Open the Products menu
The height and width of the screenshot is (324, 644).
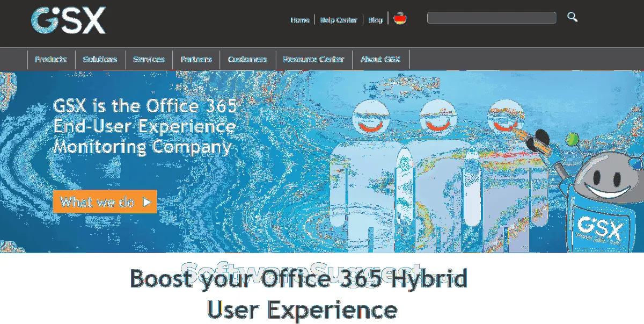tap(51, 59)
